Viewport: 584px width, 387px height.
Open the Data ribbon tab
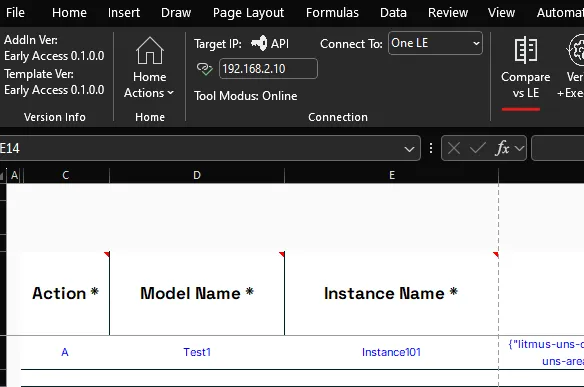click(x=393, y=13)
